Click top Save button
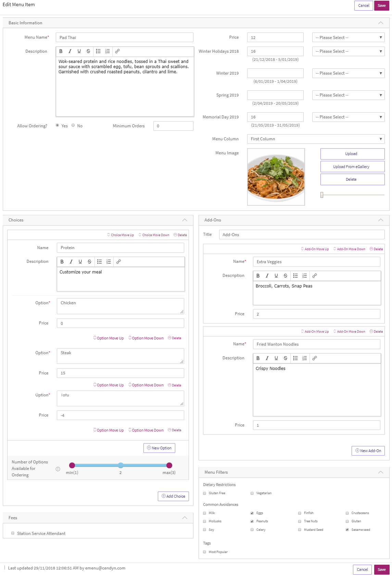This screenshot has height=576, width=392. point(382,5)
